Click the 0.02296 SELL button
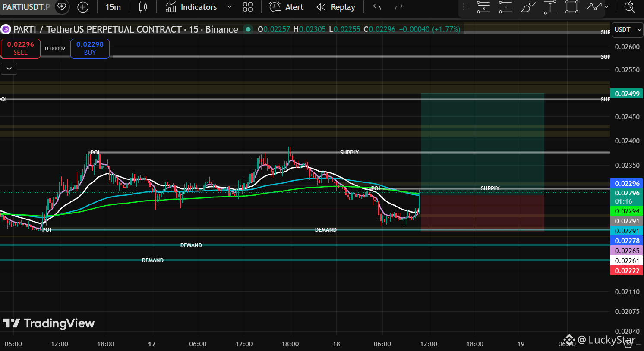Image resolution: width=644 pixels, height=351 pixels. [20, 48]
